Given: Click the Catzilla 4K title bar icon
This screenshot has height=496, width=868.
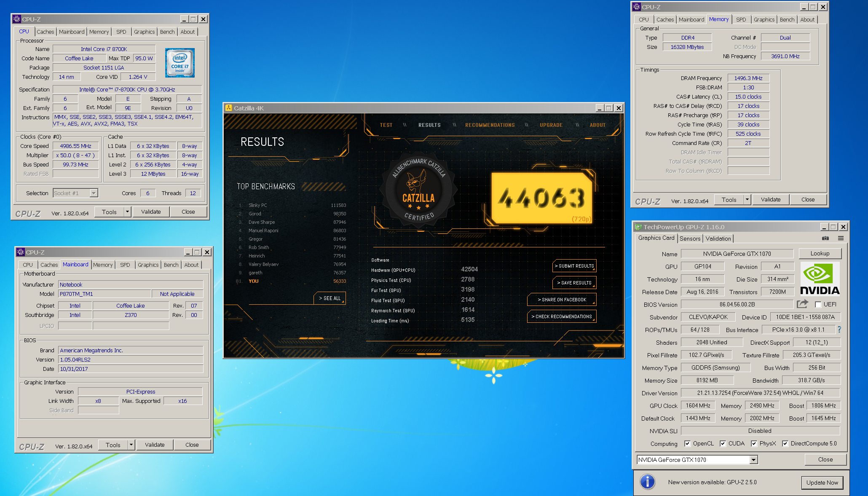Looking at the screenshot, I should [229, 108].
